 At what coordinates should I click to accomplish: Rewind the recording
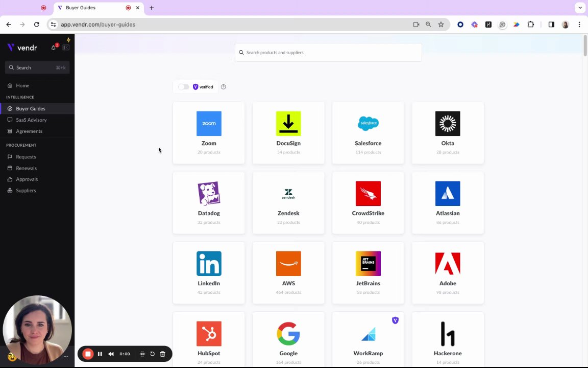tap(111, 354)
